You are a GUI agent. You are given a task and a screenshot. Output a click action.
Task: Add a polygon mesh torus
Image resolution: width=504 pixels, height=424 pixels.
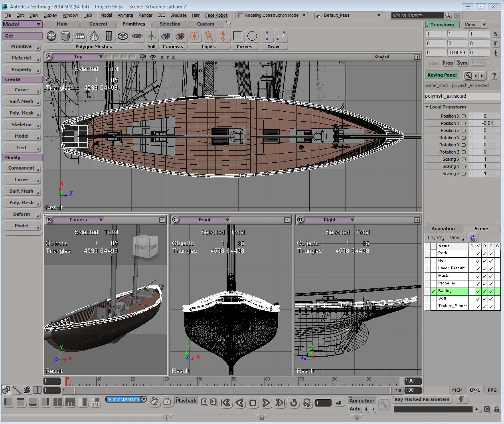(123, 36)
